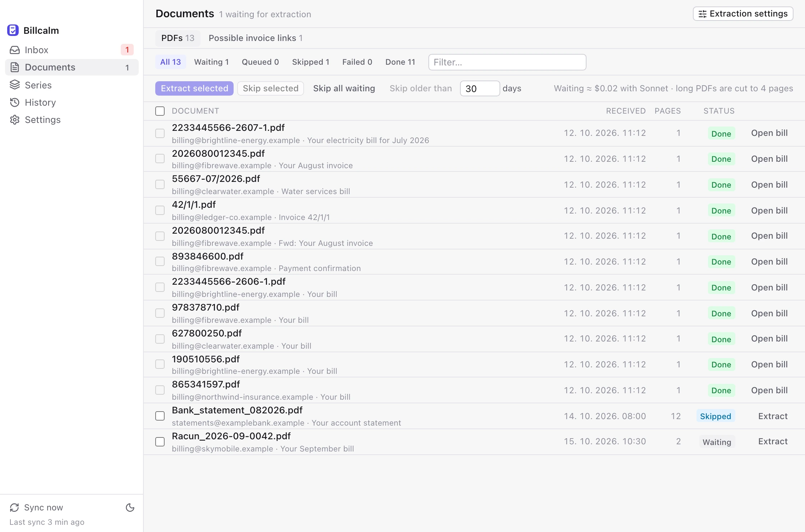Screen dimensions: 805x532
Task: Click Extract for Bank_statement_082026.pdf
Action: (x=773, y=416)
